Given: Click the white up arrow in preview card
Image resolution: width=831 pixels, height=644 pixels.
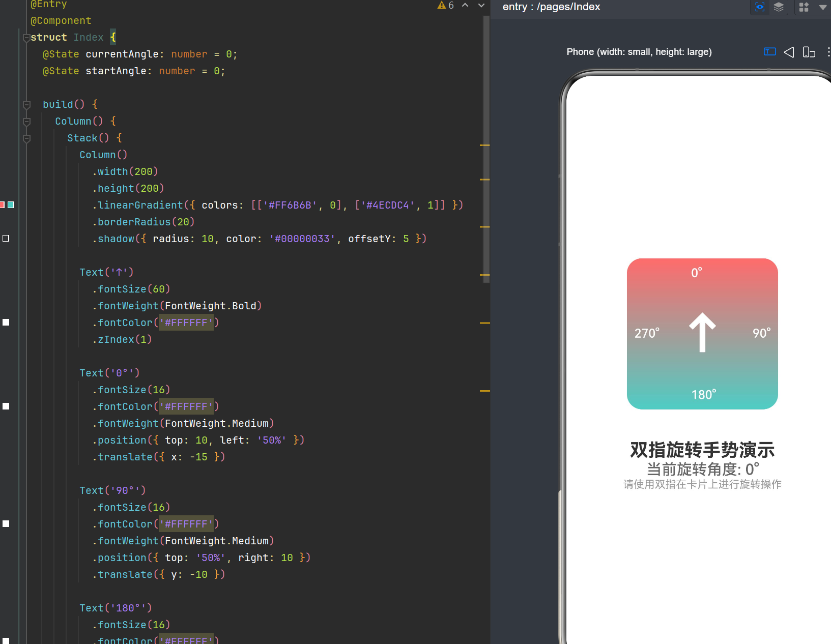Looking at the screenshot, I should click(x=702, y=332).
